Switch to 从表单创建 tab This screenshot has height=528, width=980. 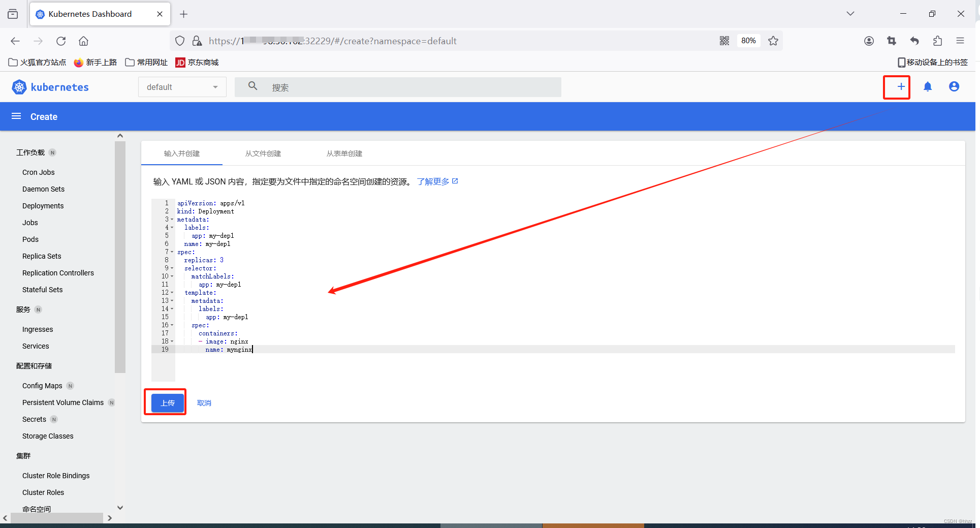(344, 153)
